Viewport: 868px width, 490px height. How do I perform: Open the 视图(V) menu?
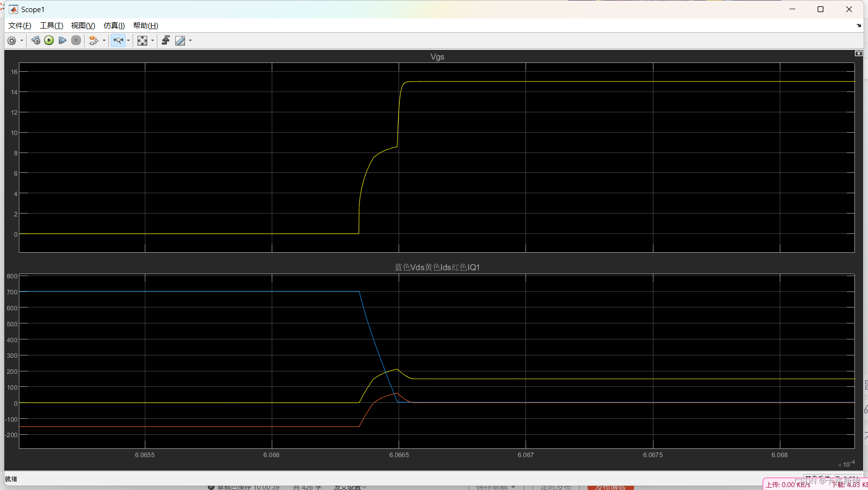click(x=83, y=26)
